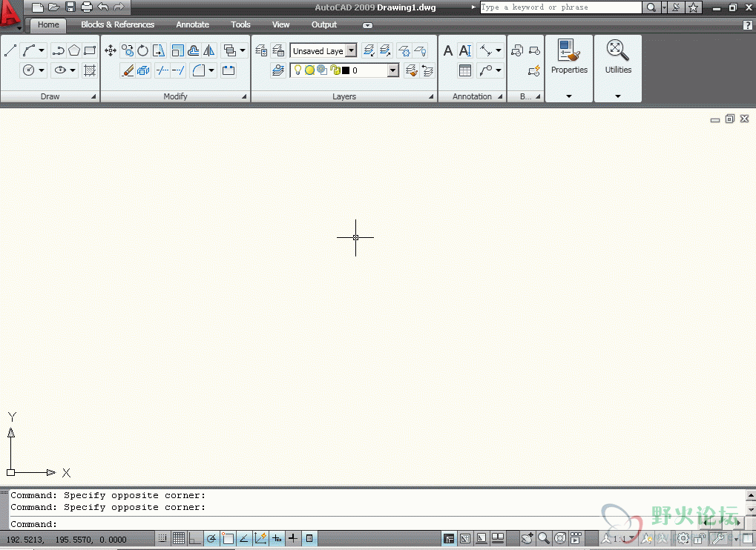Activate the Scale tool

(177, 50)
